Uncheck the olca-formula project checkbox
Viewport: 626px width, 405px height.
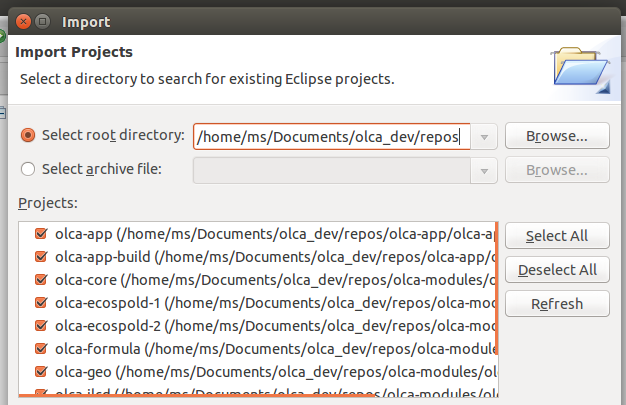[x=41, y=349]
